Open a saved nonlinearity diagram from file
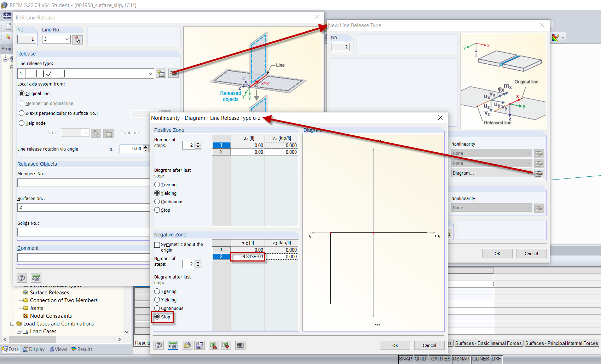 coord(187,345)
